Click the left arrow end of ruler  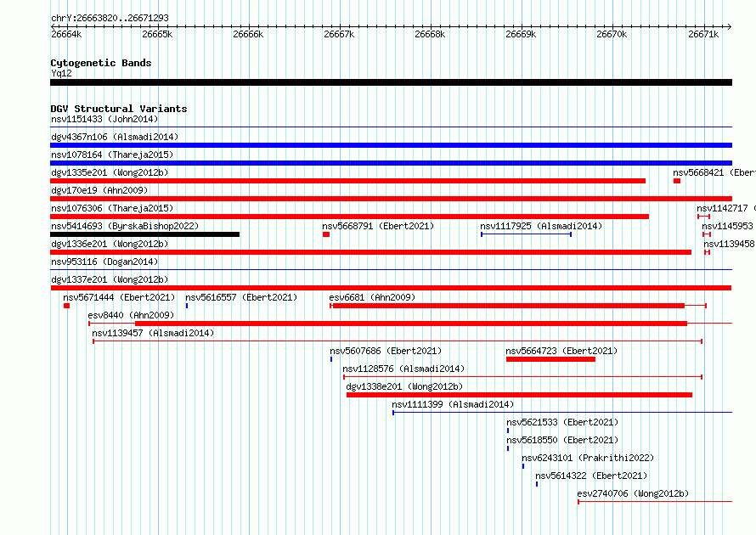coord(53,27)
